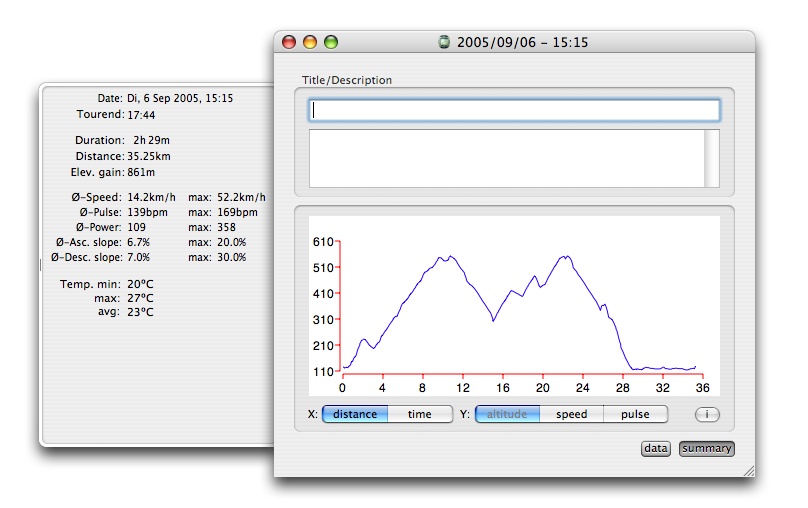
Task: Switch X axis to time
Action: coord(421,414)
